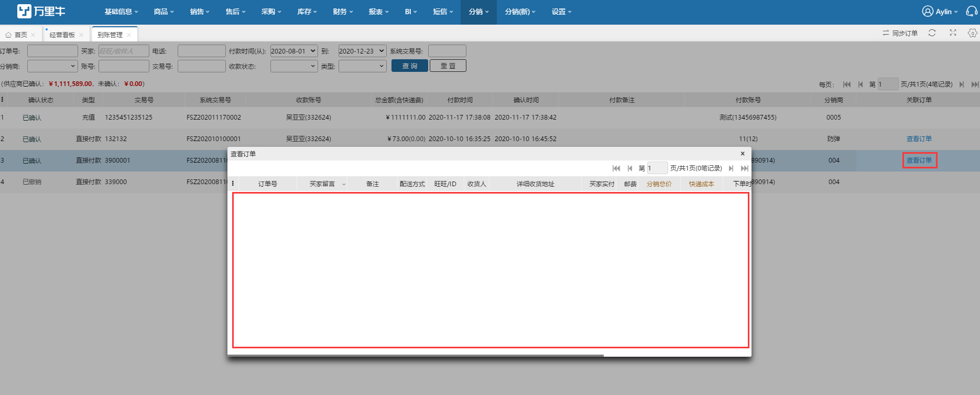Open the 付款时间(从) date dropdown 2020-08-01

[x=294, y=51]
